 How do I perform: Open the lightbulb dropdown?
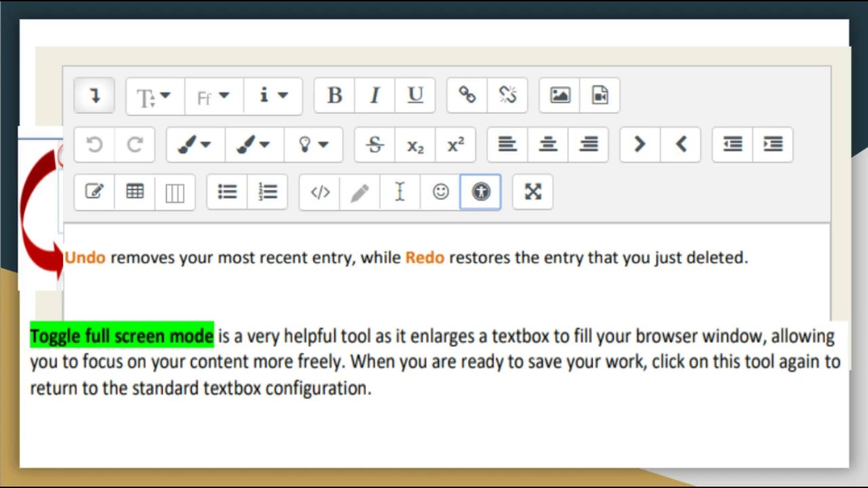click(313, 144)
